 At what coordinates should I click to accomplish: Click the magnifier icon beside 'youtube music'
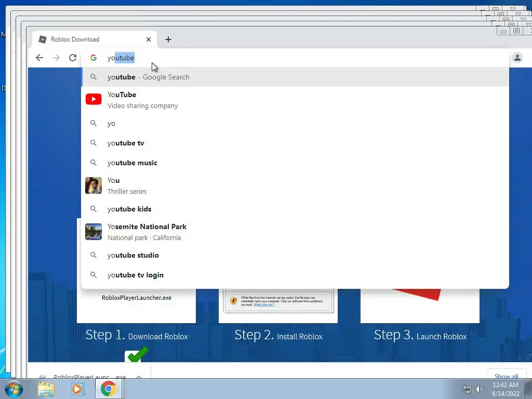coord(94,163)
